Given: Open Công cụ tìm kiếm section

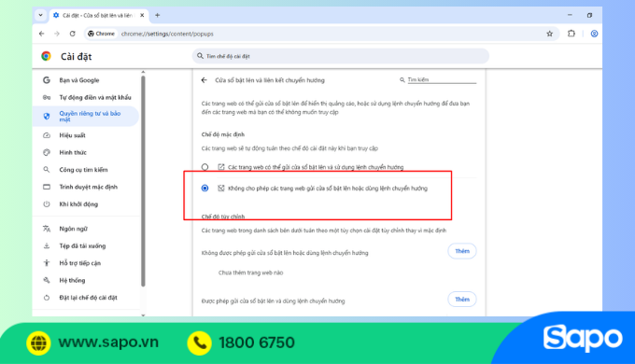Looking at the screenshot, I should (x=86, y=170).
